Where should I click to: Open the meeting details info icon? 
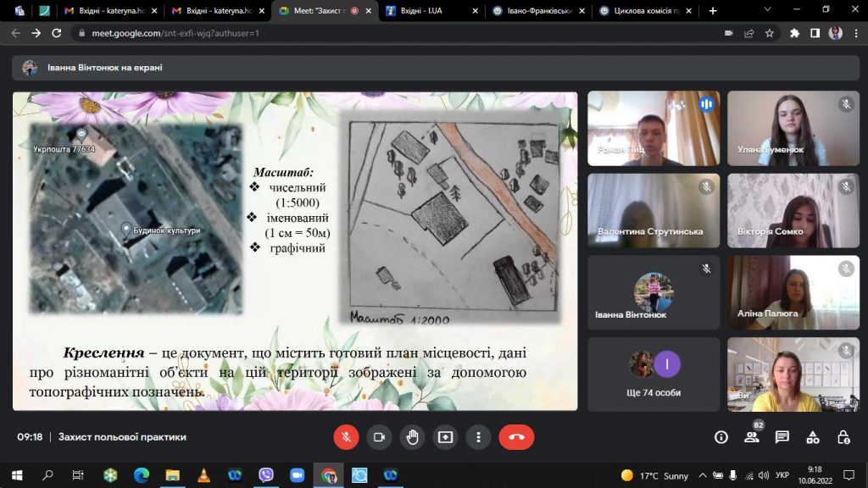(721, 437)
